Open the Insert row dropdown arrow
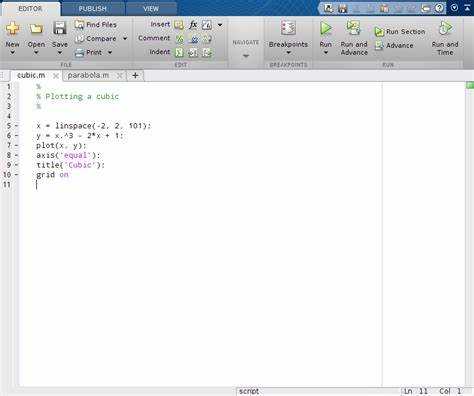The image size is (474, 396). point(220,25)
